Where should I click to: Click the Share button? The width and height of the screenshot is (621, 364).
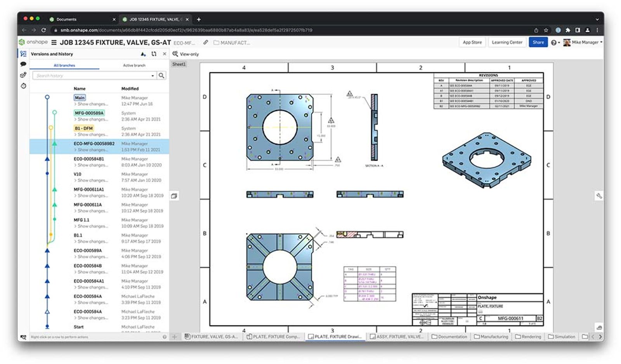(538, 42)
